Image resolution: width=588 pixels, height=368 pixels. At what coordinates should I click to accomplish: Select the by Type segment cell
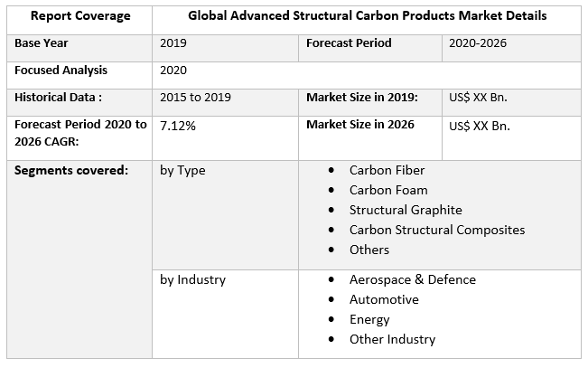[x=182, y=170]
